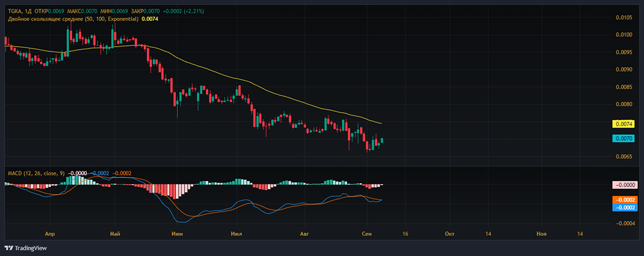Click the 0.0090 price scale tick
The image size is (644, 256).
[x=623, y=70]
